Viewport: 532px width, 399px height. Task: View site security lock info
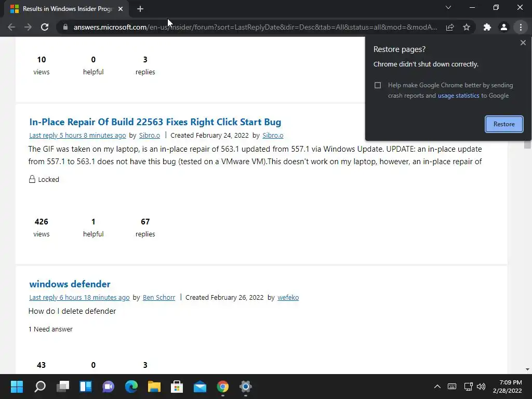pos(65,27)
